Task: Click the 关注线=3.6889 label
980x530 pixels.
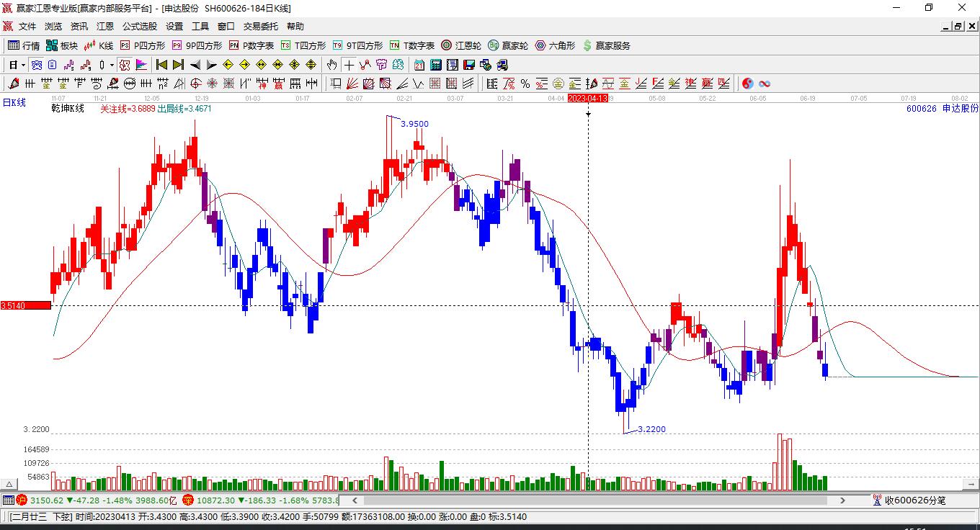Action: [128, 109]
